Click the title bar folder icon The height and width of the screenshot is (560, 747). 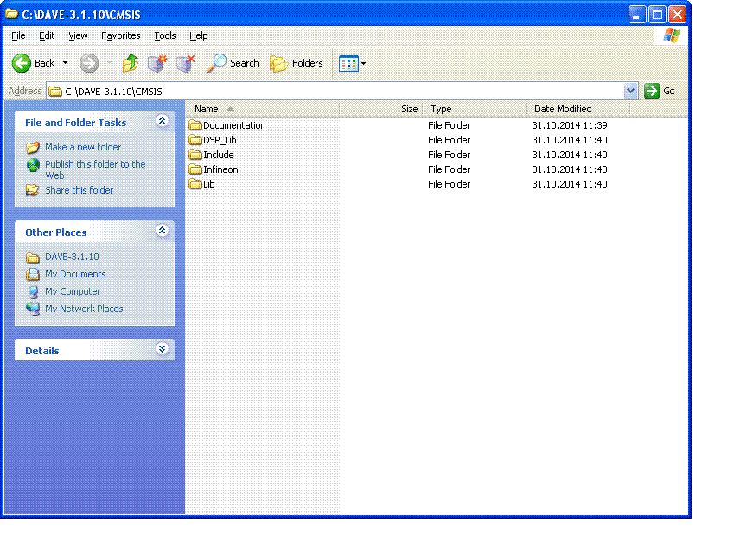pyautogui.click(x=11, y=13)
